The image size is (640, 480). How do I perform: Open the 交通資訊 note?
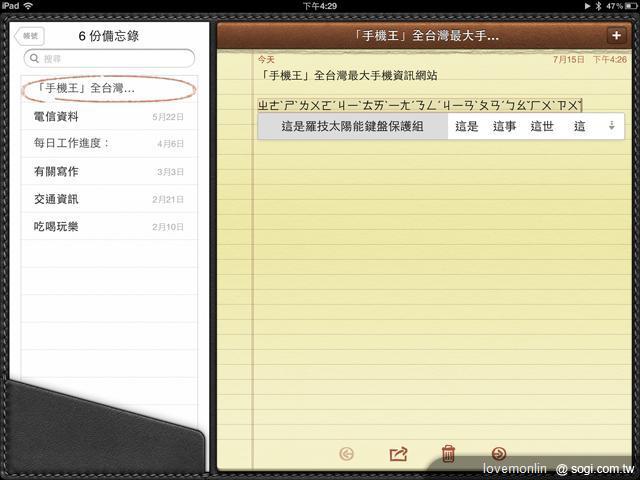(x=109, y=199)
